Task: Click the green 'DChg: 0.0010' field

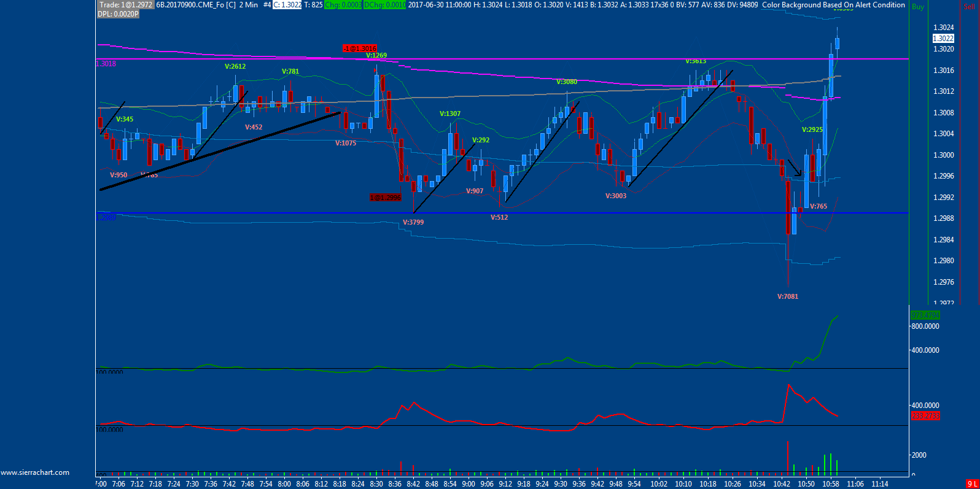Action: pyautogui.click(x=384, y=5)
